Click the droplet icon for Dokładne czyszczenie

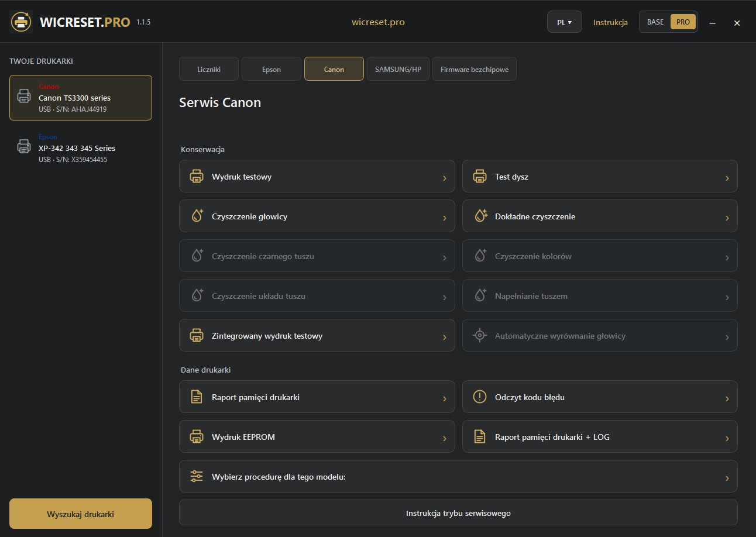pos(480,216)
